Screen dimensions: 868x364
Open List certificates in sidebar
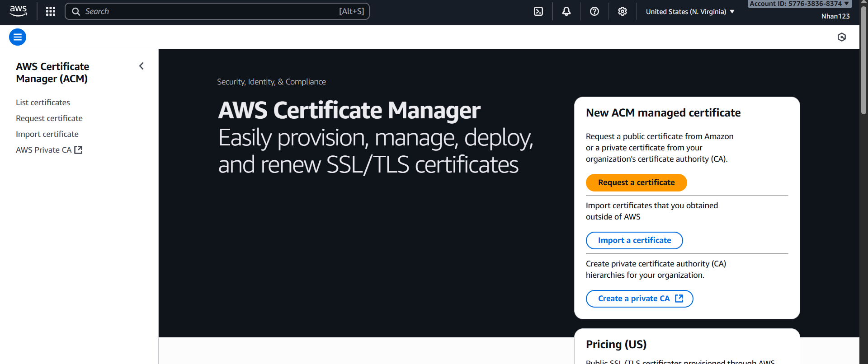(43, 103)
